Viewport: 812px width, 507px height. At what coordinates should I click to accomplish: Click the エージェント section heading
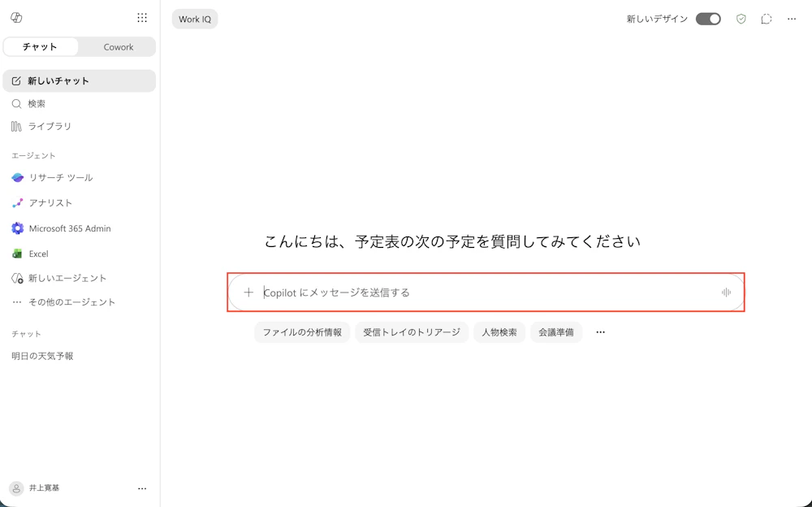click(33, 155)
